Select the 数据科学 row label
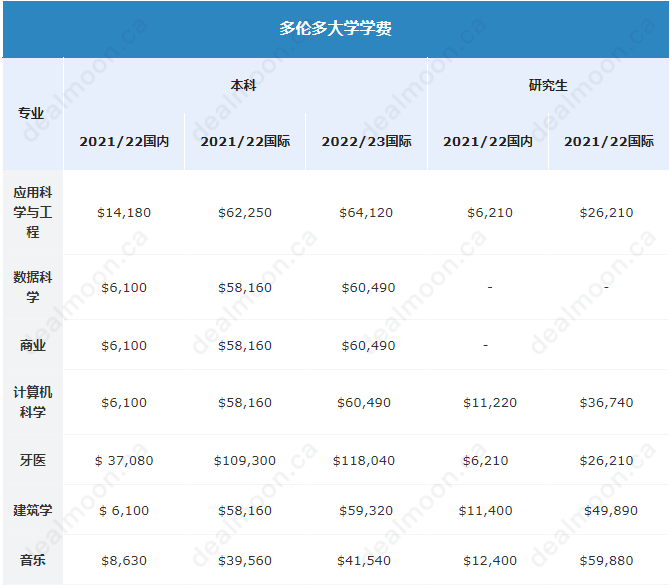The width and height of the screenshot is (670, 588). pyautogui.click(x=32, y=287)
